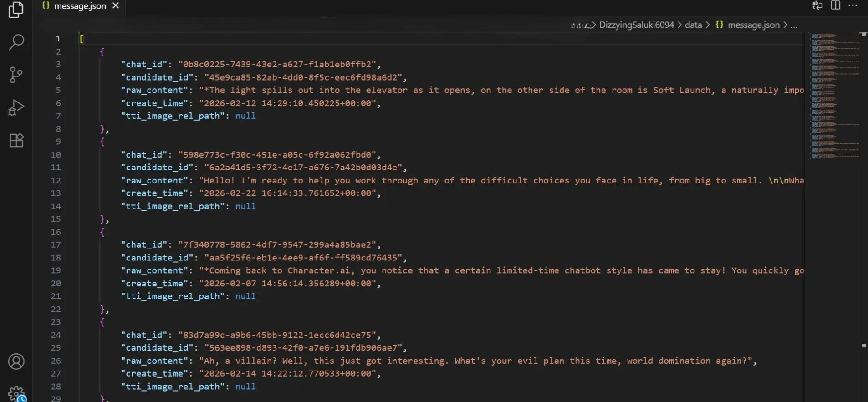Expand breadcrumb chevron after message.json
Screen dimensions: 868x402
click(x=785, y=25)
